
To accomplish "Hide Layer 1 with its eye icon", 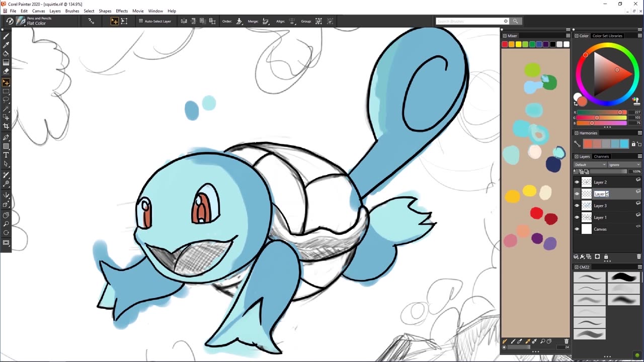I will [577, 217].
